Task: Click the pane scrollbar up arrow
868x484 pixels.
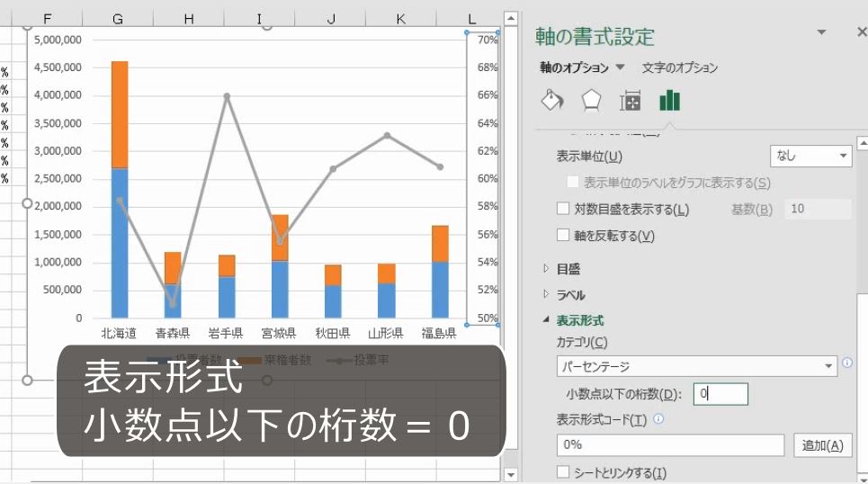Action: point(862,143)
